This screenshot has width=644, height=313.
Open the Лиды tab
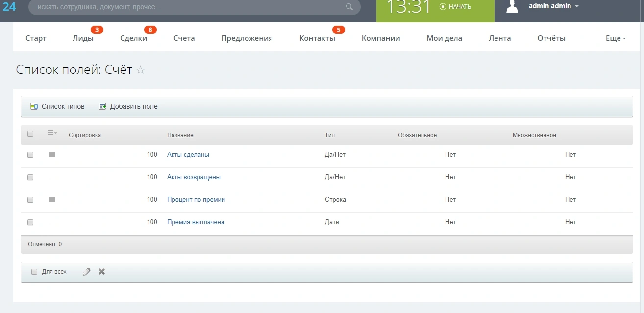[83, 38]
